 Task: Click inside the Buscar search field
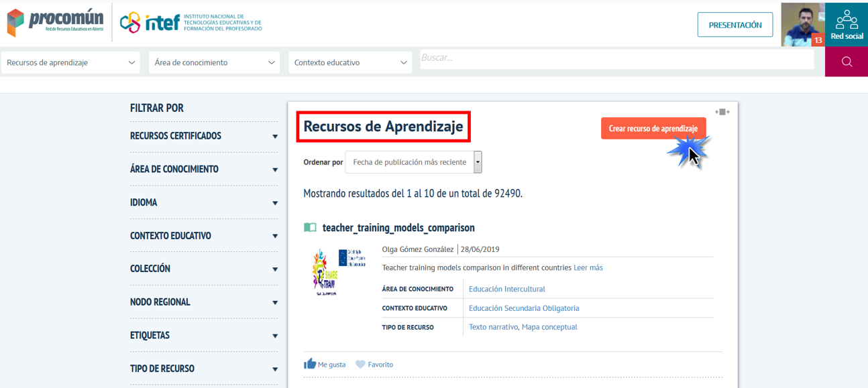point(617,61)
